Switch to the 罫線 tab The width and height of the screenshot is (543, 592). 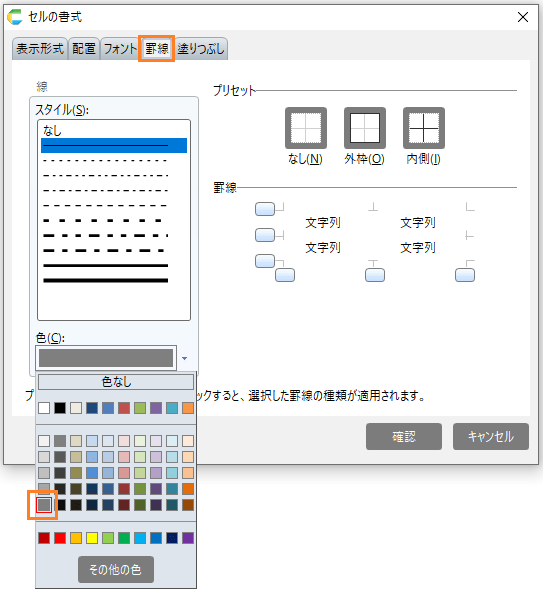pos(157,49)
